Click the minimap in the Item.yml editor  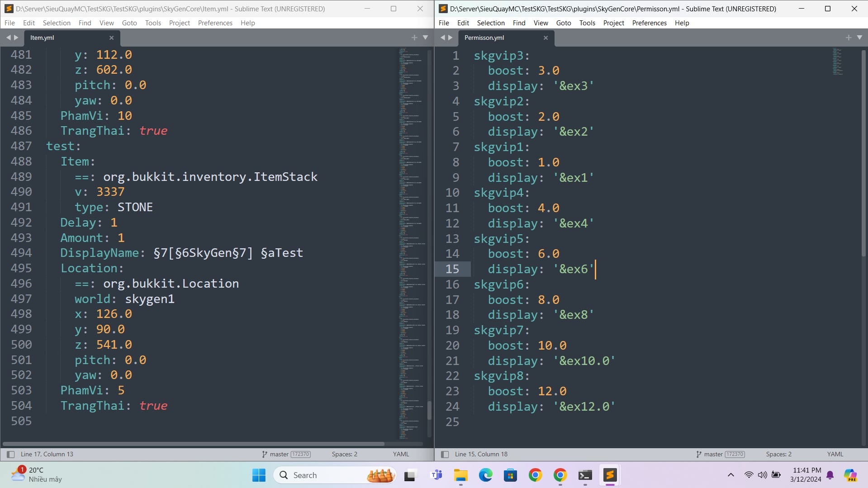tap(412, 244)
